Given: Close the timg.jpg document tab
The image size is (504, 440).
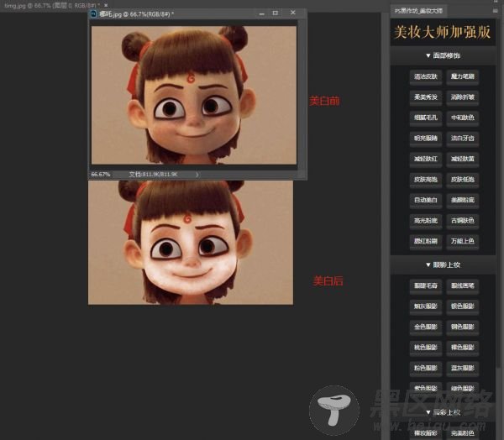Looking at the screenshot, I should tap(106, 6).
